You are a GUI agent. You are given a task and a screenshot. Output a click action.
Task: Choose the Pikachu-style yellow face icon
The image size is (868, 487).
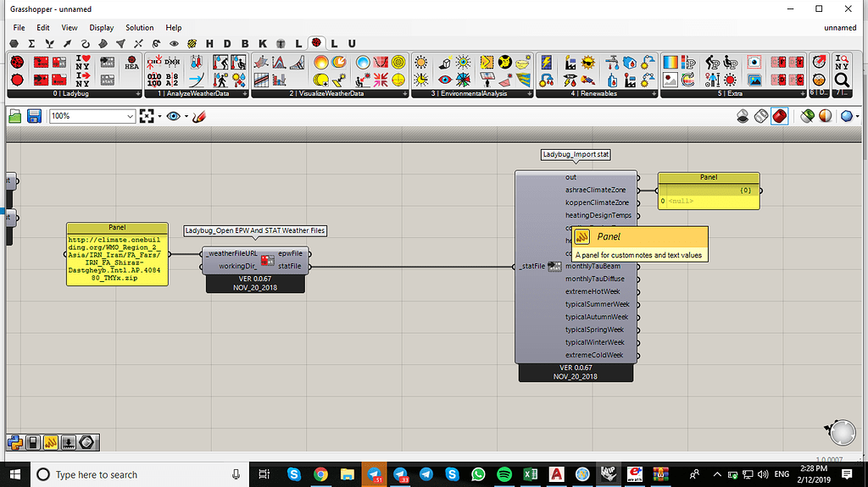(x=505, y=62)
